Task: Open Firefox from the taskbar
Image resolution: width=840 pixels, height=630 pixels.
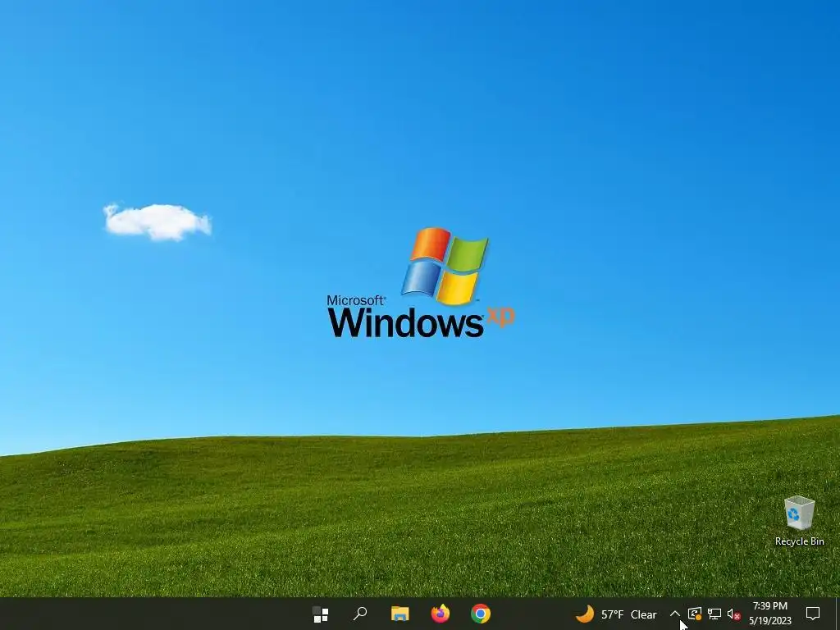Action: pos(441,614)
